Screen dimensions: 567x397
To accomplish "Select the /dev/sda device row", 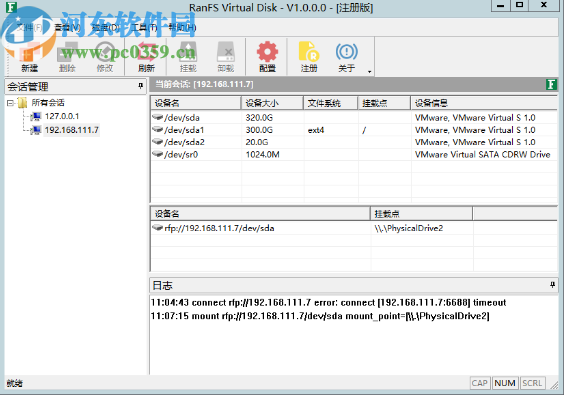I will tap(354, 118).
